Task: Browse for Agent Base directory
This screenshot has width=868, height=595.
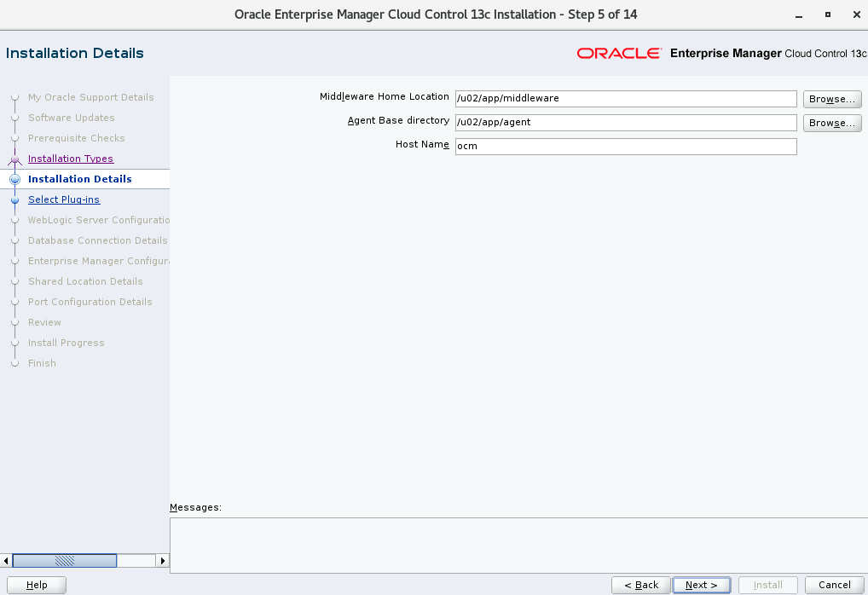Action: pyautogui.click(x=832, y=123)
